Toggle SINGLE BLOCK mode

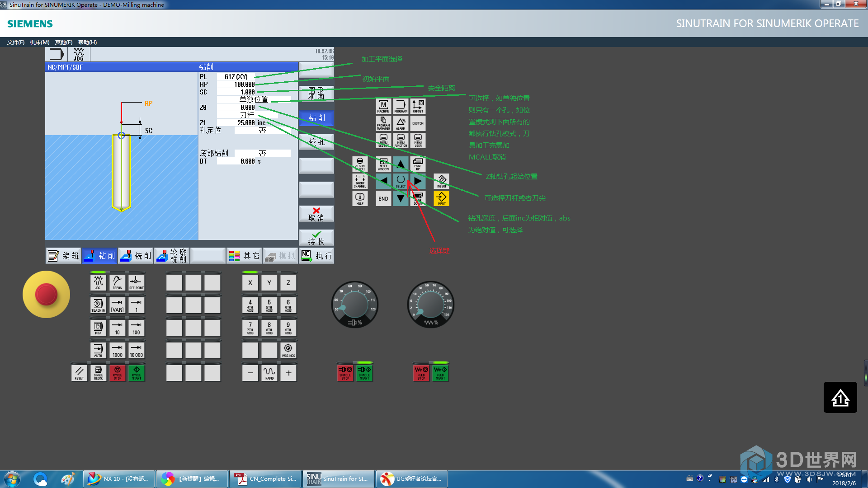coord(98,373)
